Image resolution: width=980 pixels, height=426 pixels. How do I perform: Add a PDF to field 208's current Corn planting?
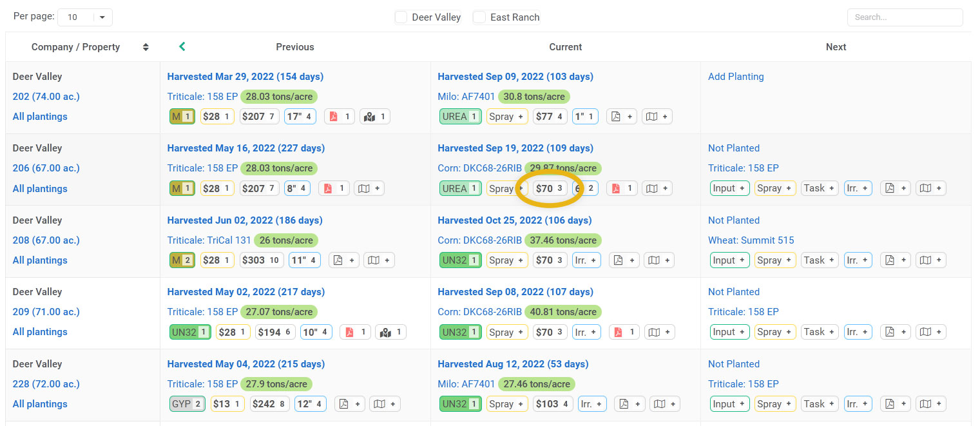623,260
